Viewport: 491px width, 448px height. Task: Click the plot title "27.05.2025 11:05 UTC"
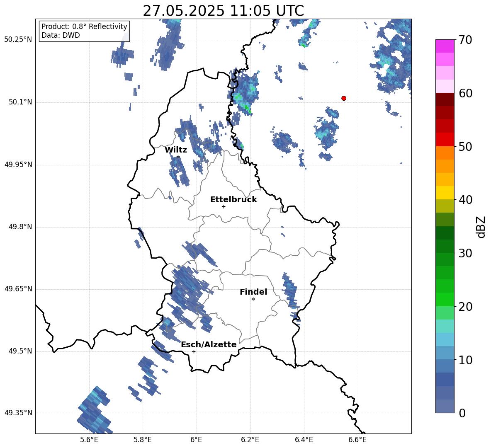coord(223,11)
